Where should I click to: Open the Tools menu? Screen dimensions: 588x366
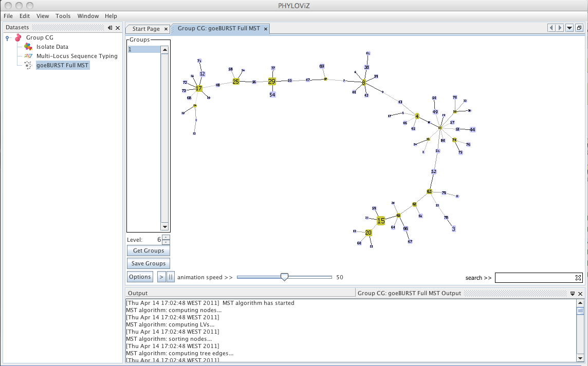63,16
